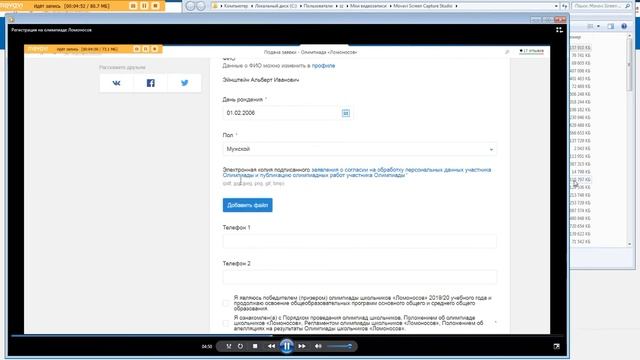Adjust the media player volume slider
Screen dimensions: 640x360
coord(339,346)
